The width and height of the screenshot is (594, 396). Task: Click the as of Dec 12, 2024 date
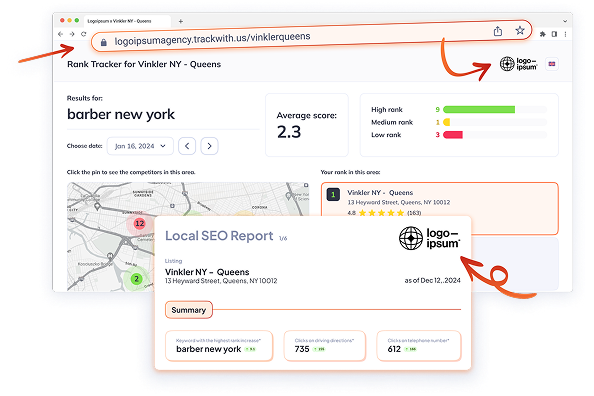[x=432, y=280]
